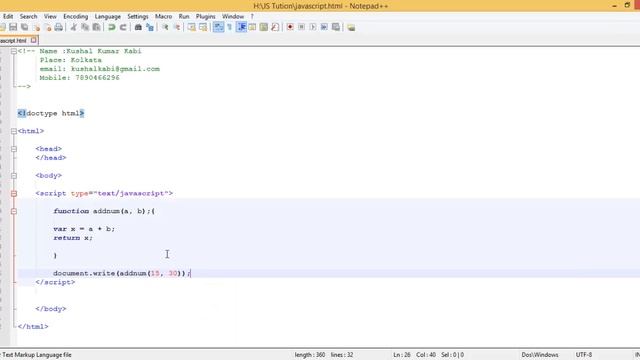Collapse the <html> fold marker
The image size is (640, 360).
click(14, 131)
